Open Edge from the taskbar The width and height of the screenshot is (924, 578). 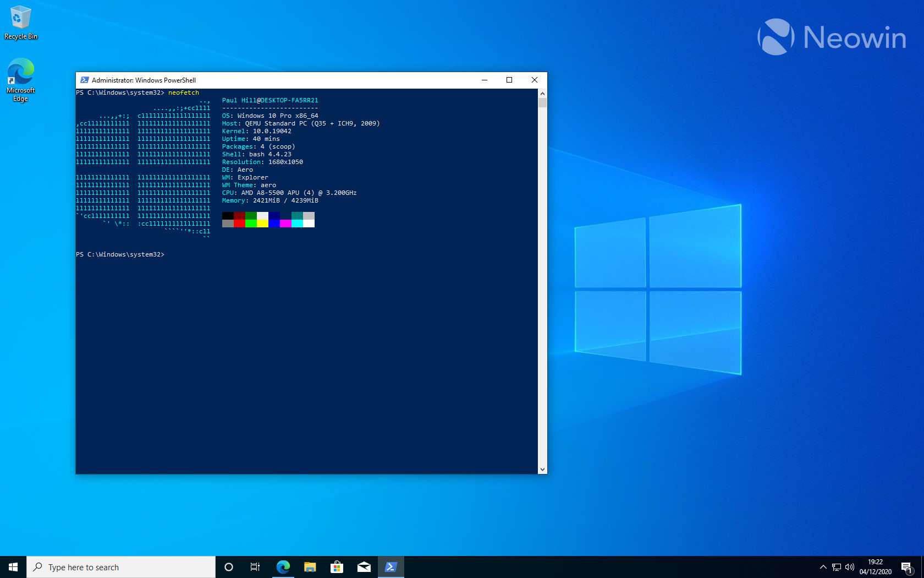[x=283, y=566]
